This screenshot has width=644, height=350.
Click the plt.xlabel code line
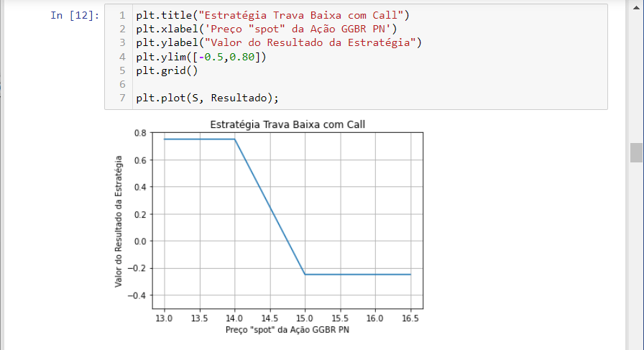pos(266,29)
